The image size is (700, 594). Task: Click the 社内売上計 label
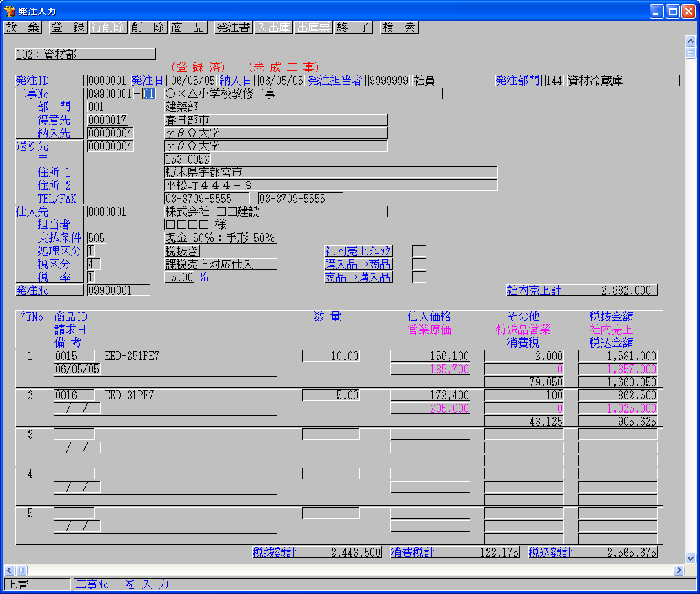(534, 290)
